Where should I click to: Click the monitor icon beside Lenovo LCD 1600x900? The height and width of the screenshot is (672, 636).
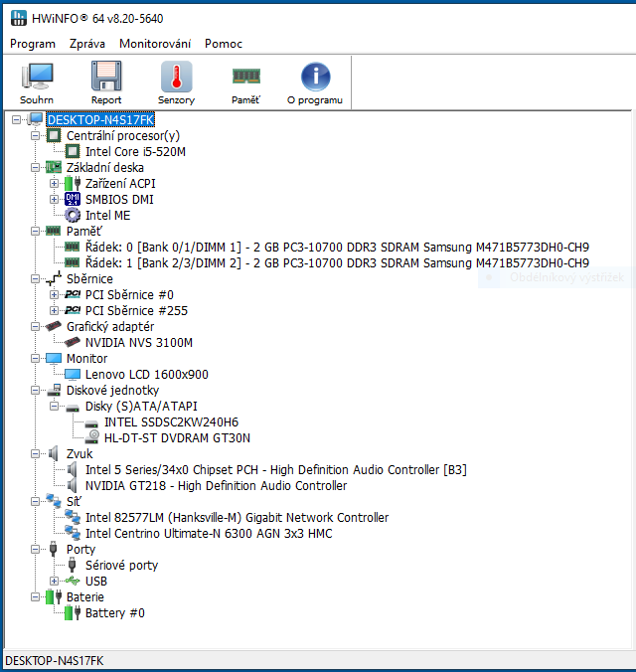coord(73,374)
